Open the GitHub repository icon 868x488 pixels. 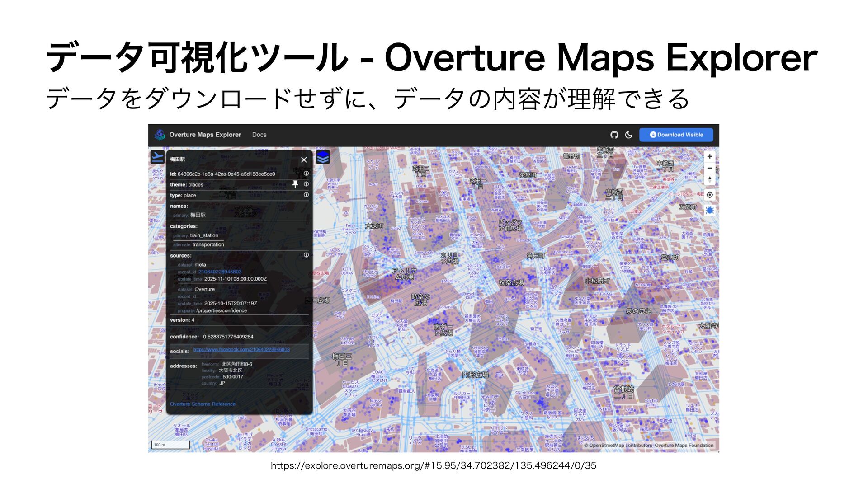(614, 135)
